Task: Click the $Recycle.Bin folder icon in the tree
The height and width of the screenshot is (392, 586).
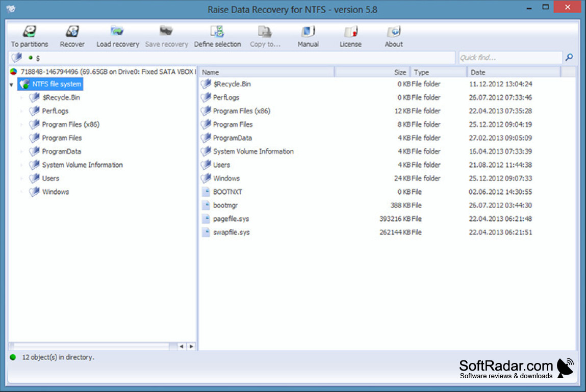Action: coord(34,97)
